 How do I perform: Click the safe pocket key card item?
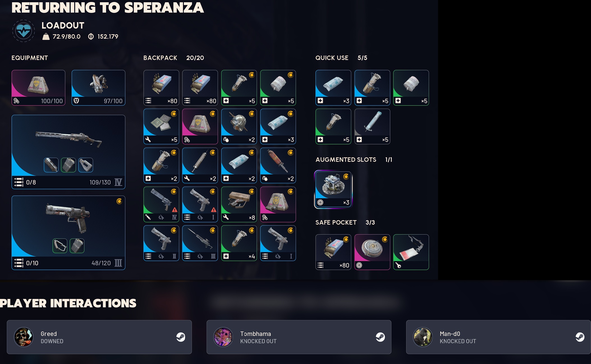point(411,252)
